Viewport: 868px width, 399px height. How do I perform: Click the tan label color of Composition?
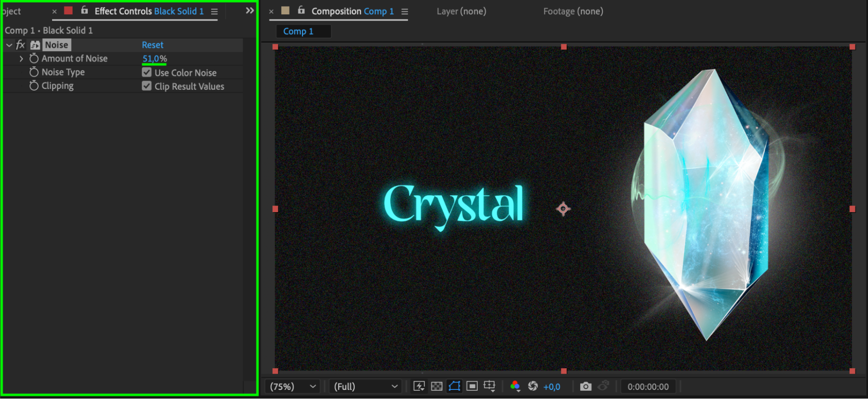point(285,10)
